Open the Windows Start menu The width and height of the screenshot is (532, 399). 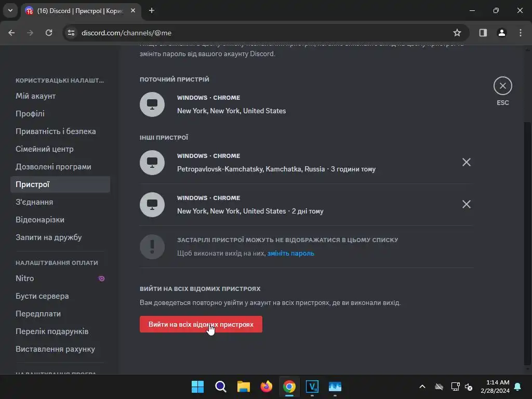(197, 387)
